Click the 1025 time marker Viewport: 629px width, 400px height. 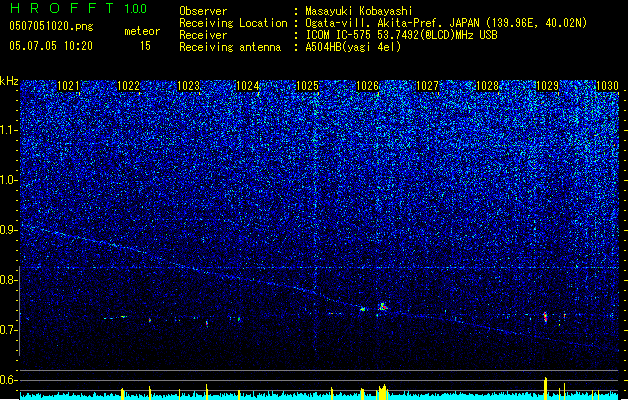[x=308, y=86]
